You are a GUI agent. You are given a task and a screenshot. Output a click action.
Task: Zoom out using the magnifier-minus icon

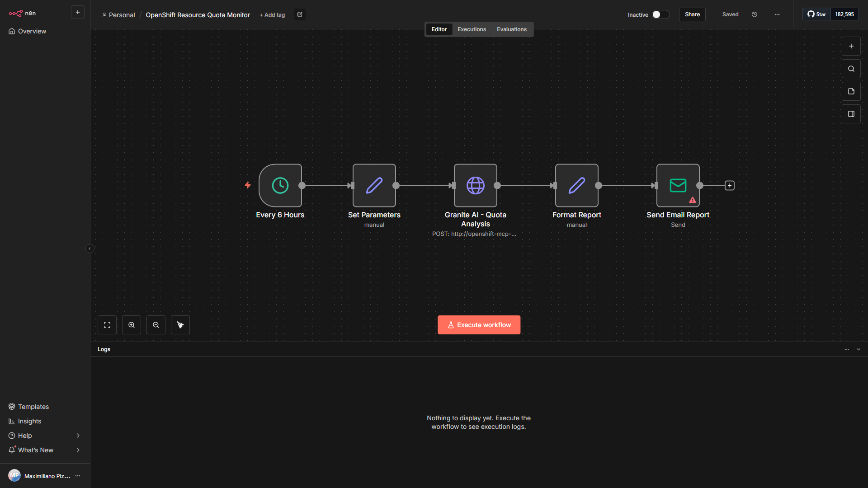[x=156, y=324]
